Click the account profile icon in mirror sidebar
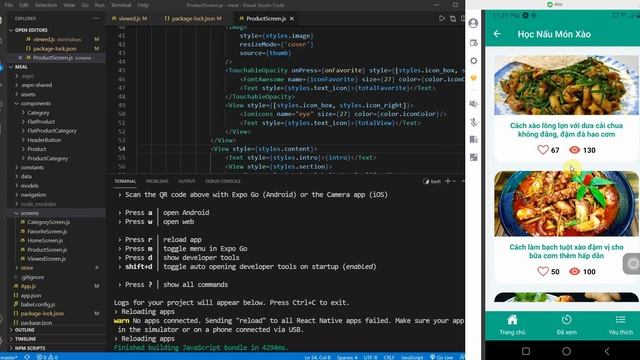 pos(473,23)
